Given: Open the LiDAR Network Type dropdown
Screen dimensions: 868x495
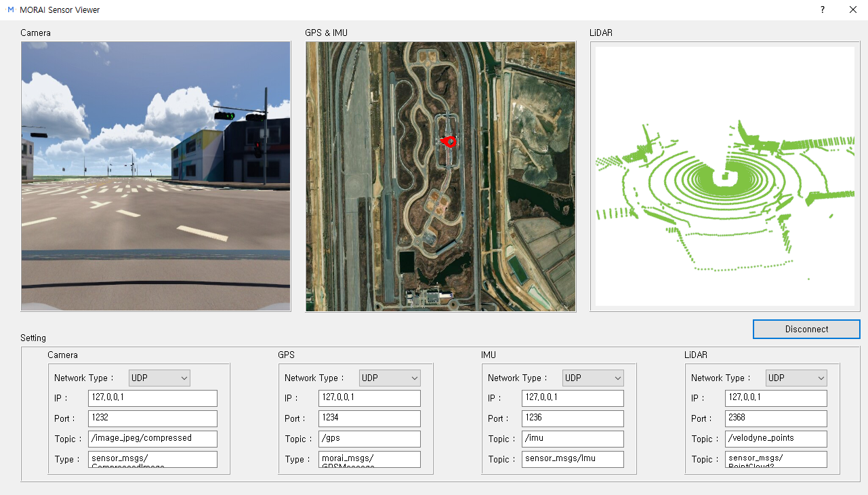Looking at the screenshot, I should (796, 378).
